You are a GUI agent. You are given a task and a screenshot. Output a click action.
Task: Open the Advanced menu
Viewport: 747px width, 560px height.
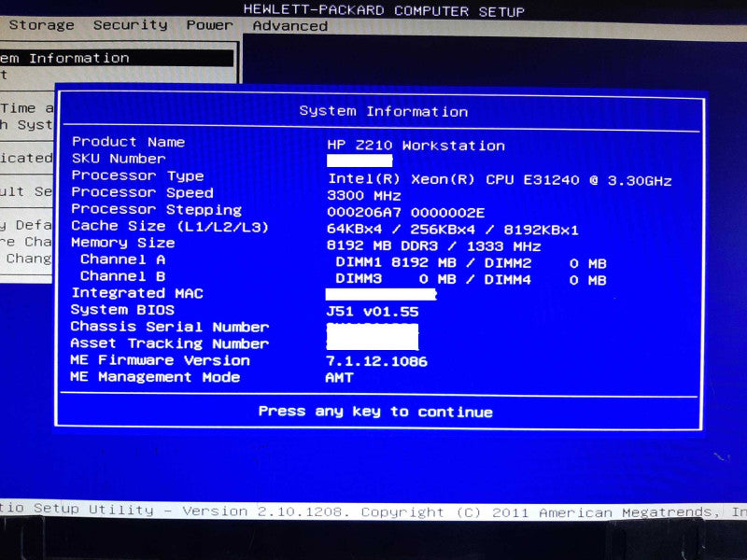click(290, 26)
